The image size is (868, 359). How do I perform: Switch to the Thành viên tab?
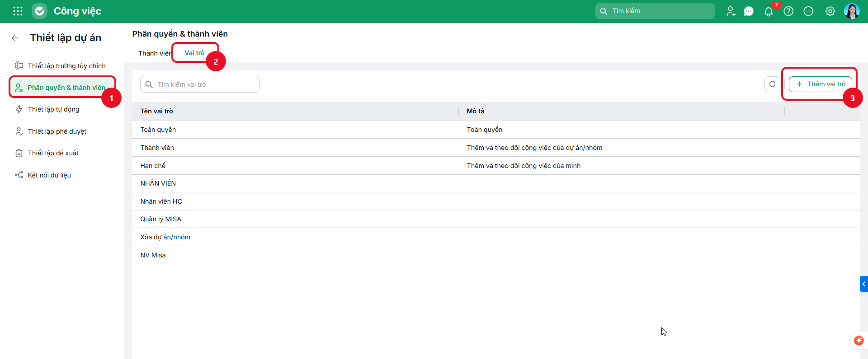pos(155,53)
